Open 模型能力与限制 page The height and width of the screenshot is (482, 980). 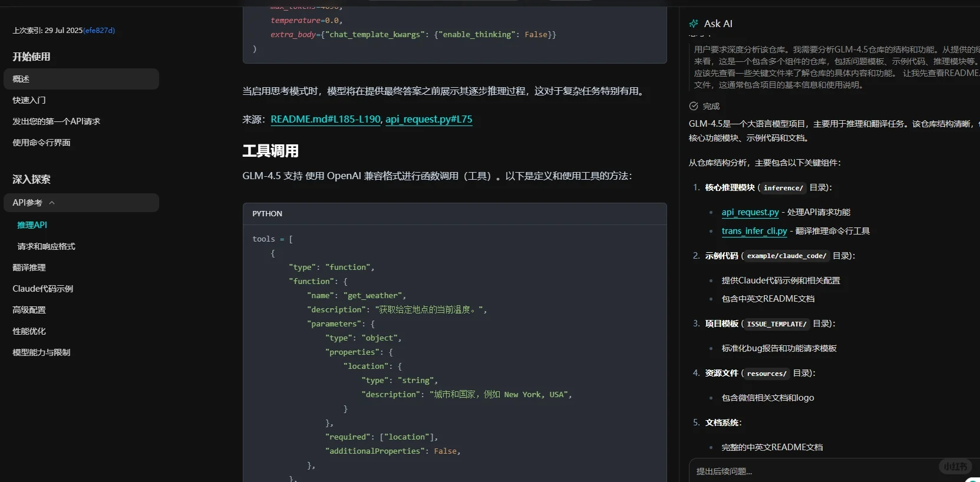pos(41,352)
